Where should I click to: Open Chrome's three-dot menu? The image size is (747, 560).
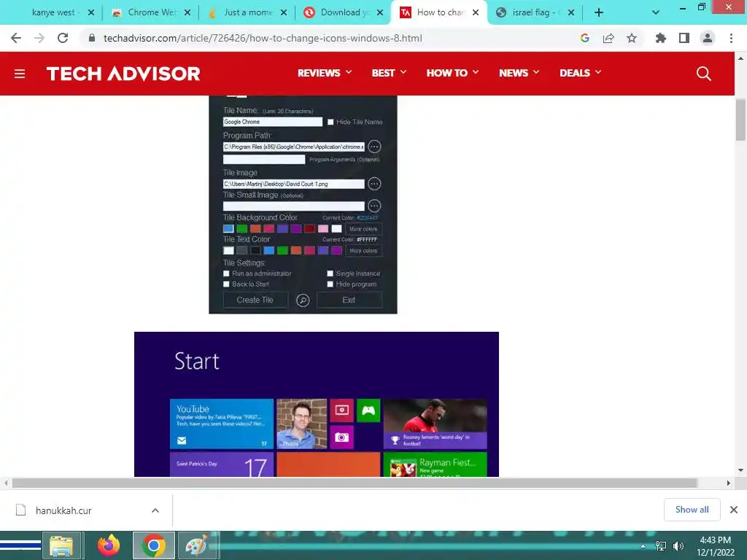[x=731, y=38]
